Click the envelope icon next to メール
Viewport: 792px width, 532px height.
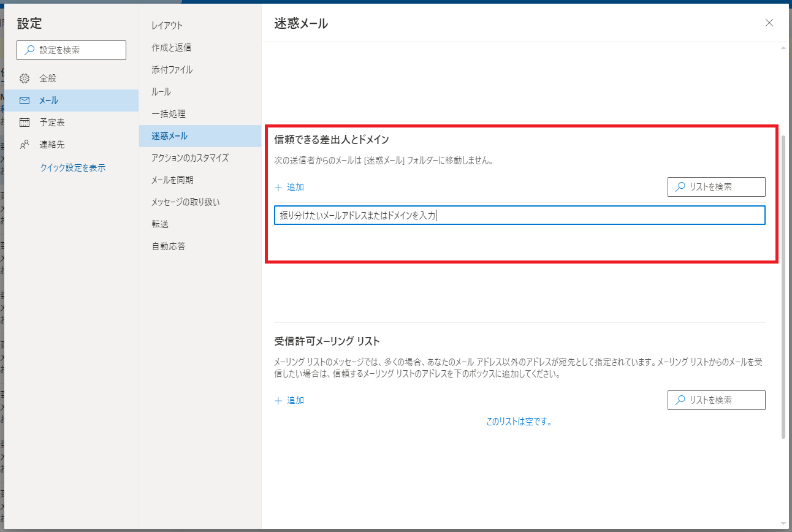point(25,101)
